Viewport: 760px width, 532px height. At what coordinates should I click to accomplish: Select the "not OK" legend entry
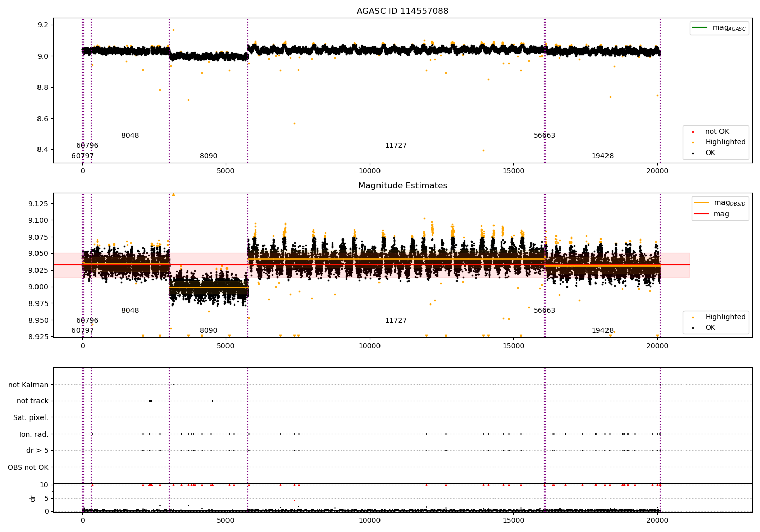717,132
